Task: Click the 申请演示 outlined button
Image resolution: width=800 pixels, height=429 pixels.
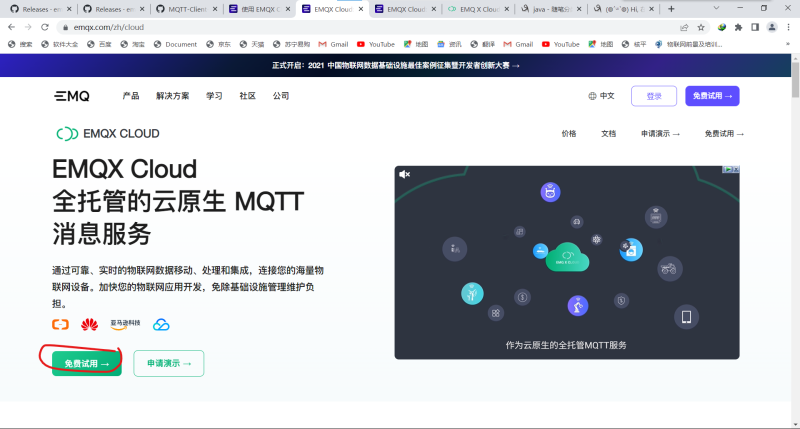Action: (x=169, y=363)
